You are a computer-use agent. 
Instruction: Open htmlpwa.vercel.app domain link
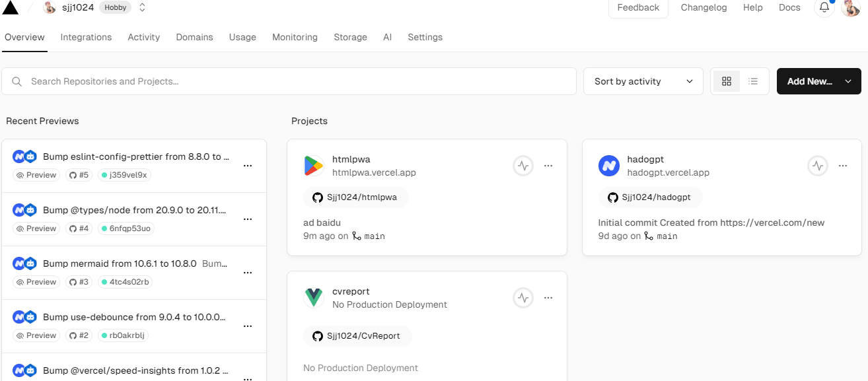[374, 172]
